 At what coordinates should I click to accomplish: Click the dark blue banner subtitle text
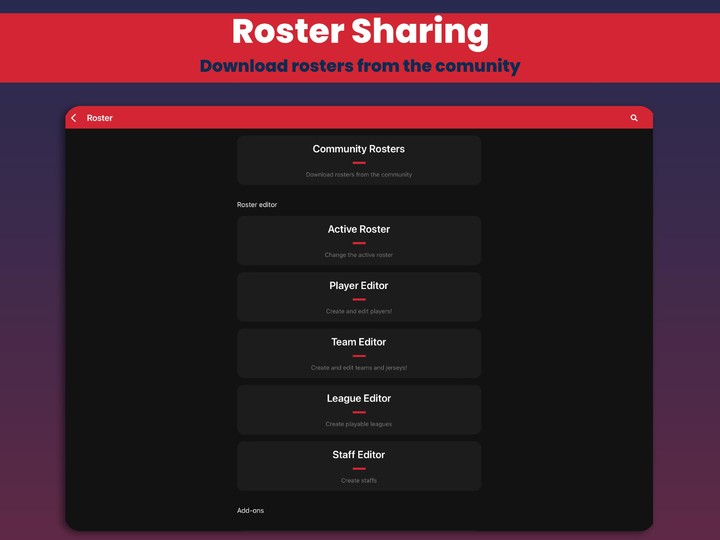tap(360, 66)
